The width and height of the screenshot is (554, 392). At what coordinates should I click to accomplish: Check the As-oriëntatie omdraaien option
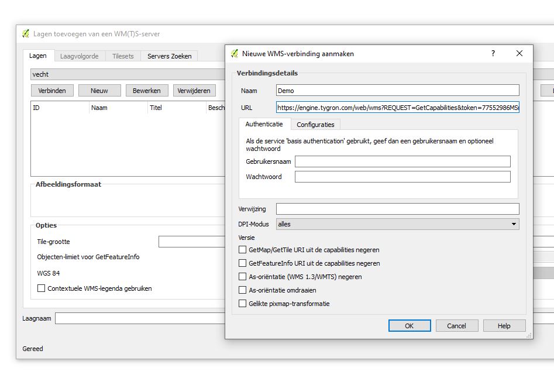point(243,290)
